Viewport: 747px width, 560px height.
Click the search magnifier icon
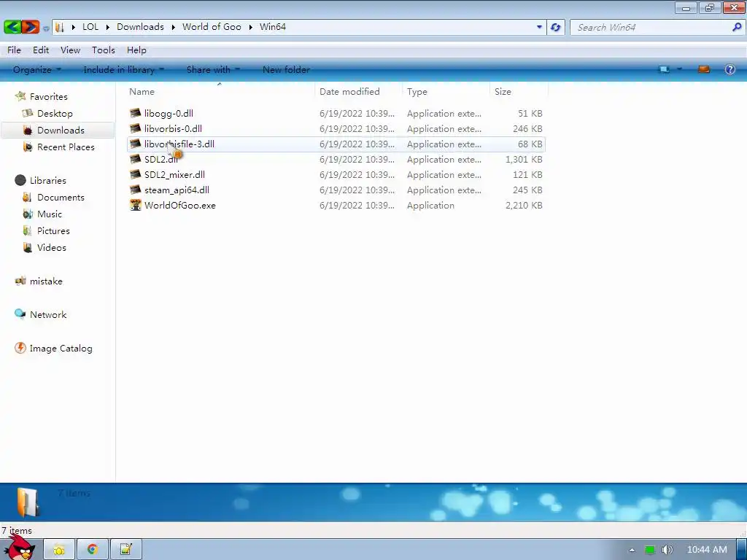click(x=737, y=27)
